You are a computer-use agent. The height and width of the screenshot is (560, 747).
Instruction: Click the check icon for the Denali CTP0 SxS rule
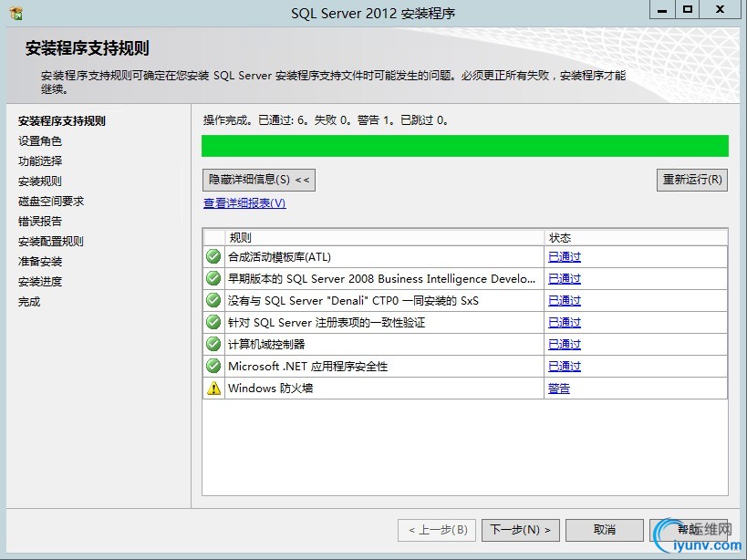click(x=213, y=300)
